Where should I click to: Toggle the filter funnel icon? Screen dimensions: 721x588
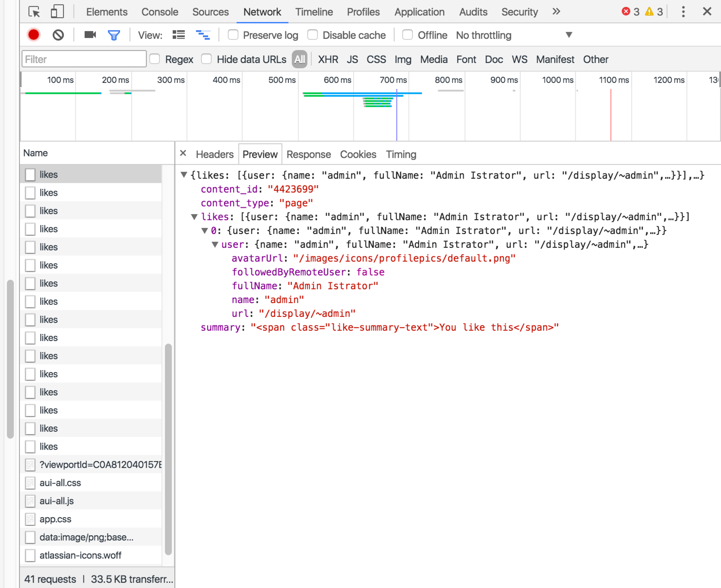pos(114,35)
